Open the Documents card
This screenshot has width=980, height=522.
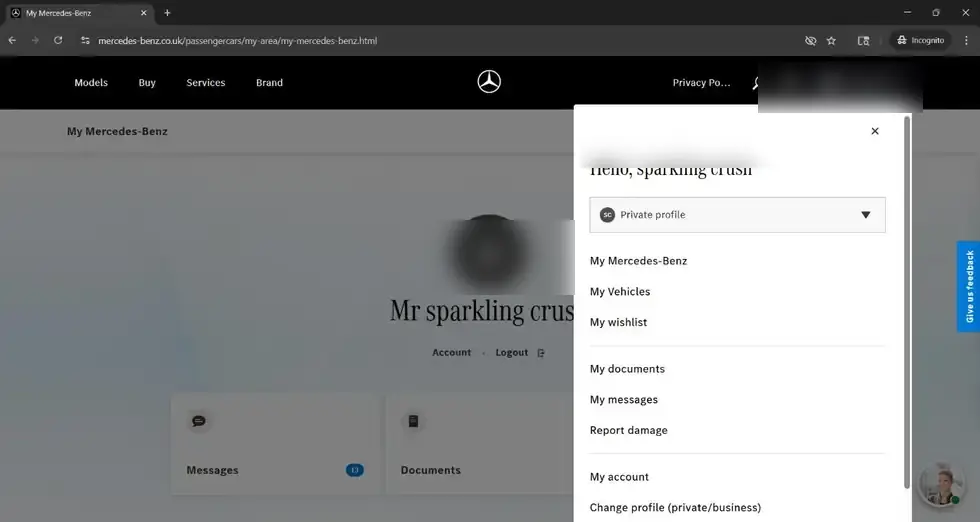pyautogui.click(x=479, y=444)
